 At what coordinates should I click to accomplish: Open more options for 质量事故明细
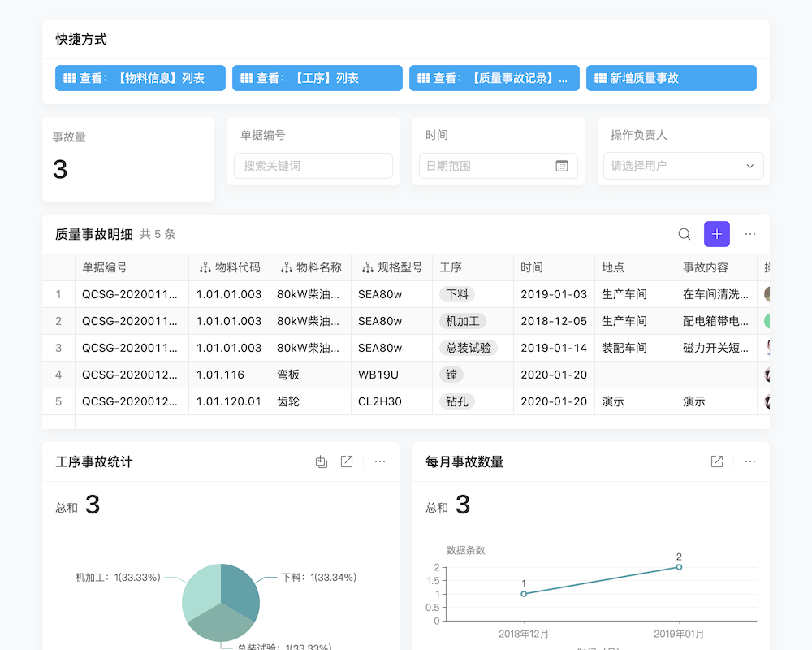[x=749, y=233]
